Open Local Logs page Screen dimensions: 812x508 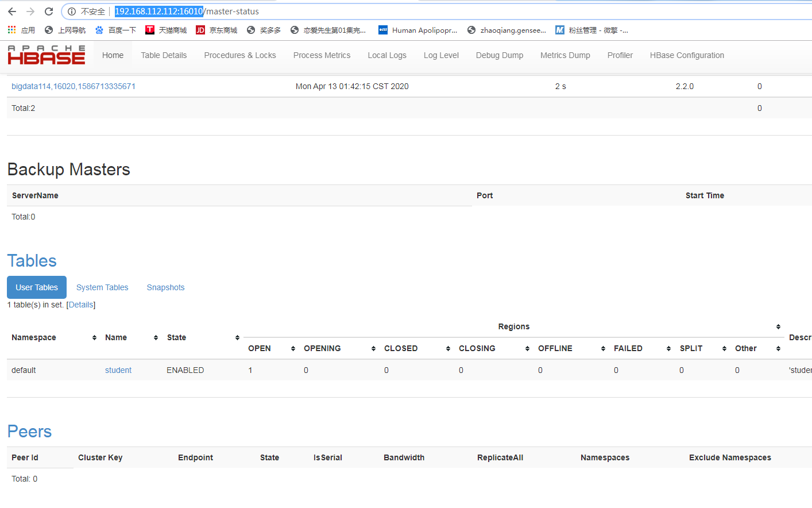click(x=387, y=55)
